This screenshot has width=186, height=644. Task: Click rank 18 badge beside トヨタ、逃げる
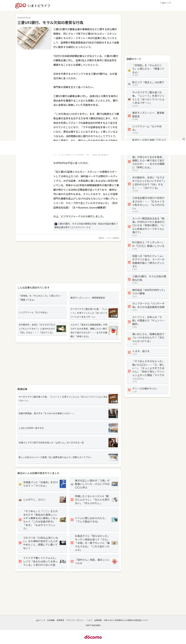click(x=129, y=352)
